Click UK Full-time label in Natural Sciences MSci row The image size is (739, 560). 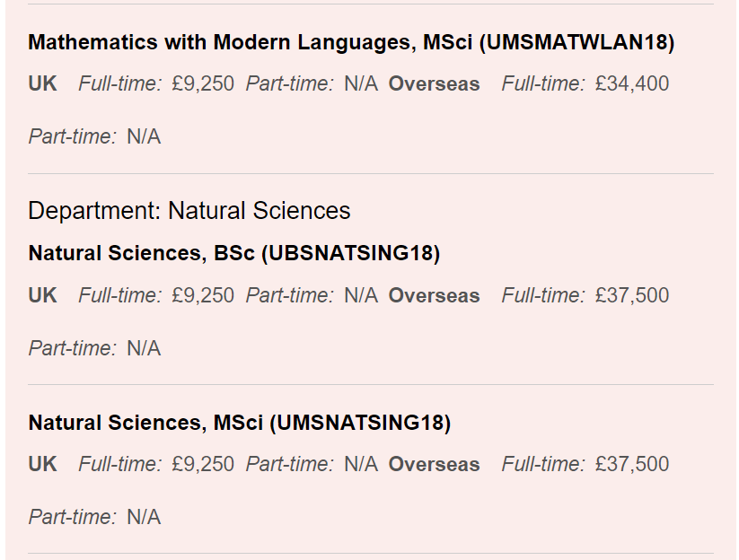[119, 464]
